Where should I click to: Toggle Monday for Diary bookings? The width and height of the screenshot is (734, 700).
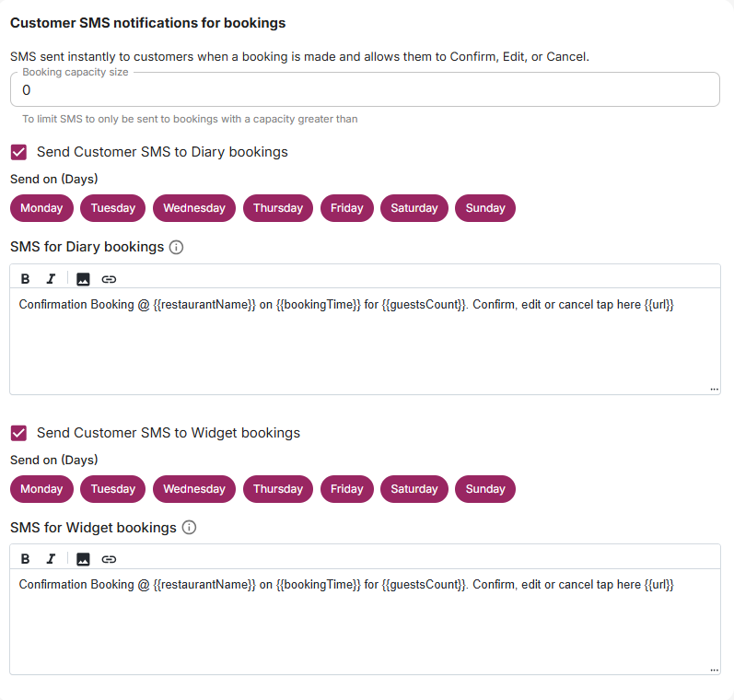41,208
